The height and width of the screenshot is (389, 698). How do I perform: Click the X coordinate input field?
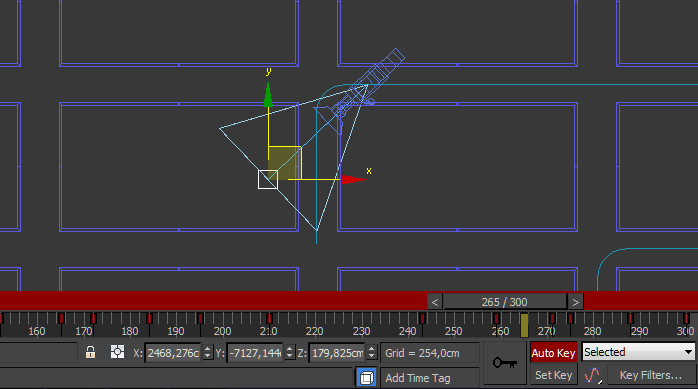tap(174, 353)
